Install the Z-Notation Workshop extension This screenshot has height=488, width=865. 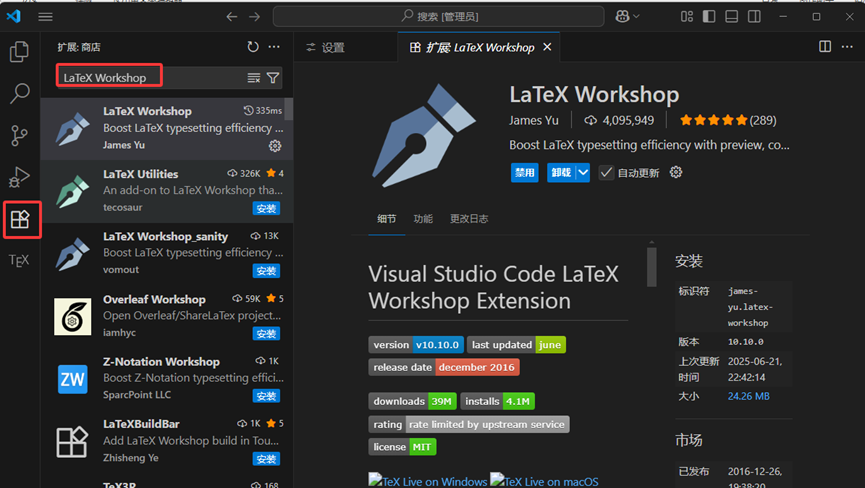click(x=266, y=396)
